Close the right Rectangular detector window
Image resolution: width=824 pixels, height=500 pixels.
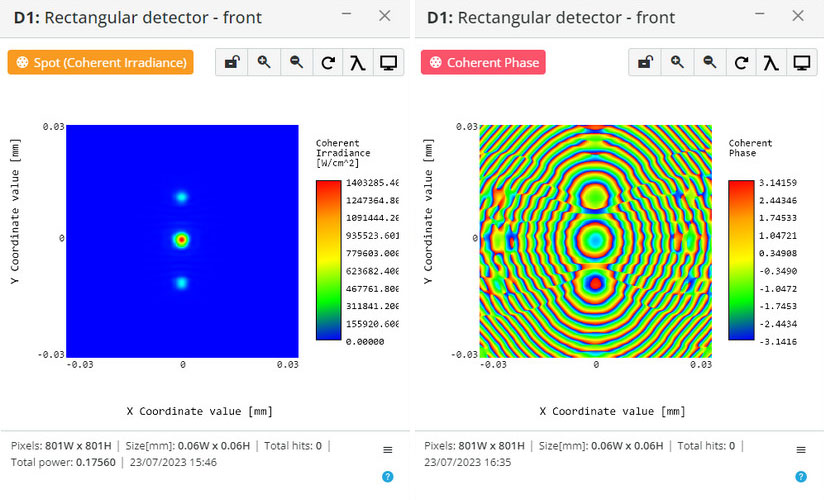click(x=798, y=16)
